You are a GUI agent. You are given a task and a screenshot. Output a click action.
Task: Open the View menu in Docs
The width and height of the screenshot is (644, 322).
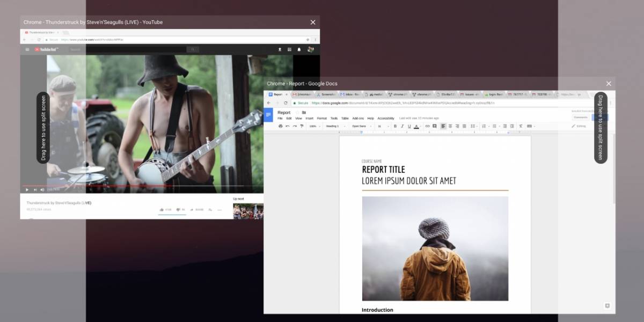298,118
